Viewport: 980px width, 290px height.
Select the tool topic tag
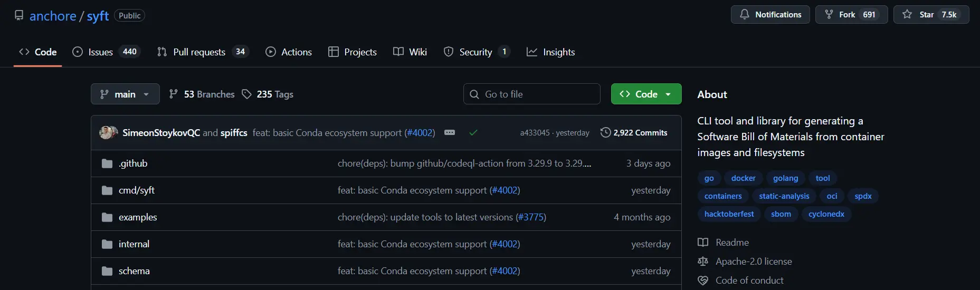point(823,178)
